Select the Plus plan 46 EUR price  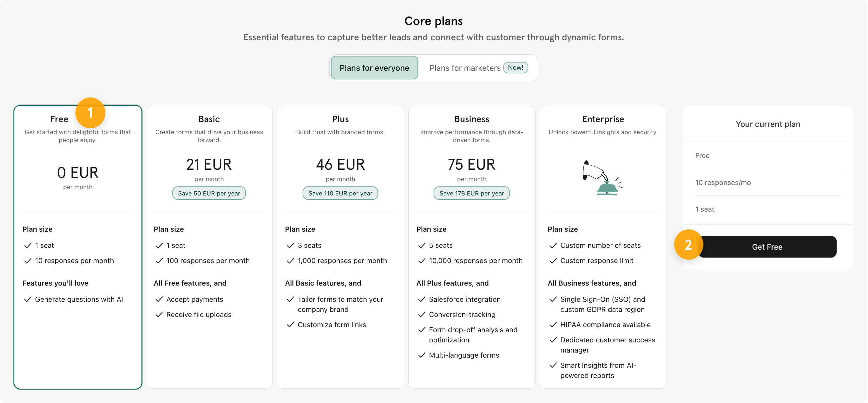(340, 164)
